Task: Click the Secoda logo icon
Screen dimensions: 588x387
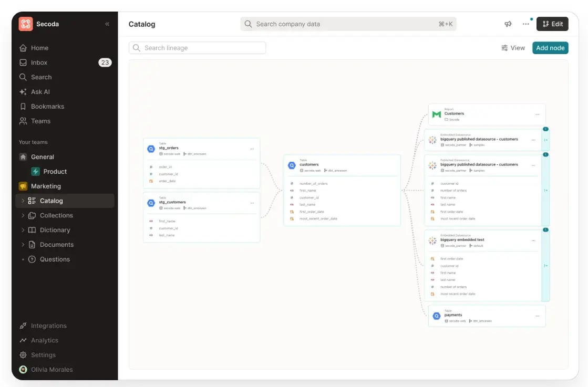Action: [26, 24]
